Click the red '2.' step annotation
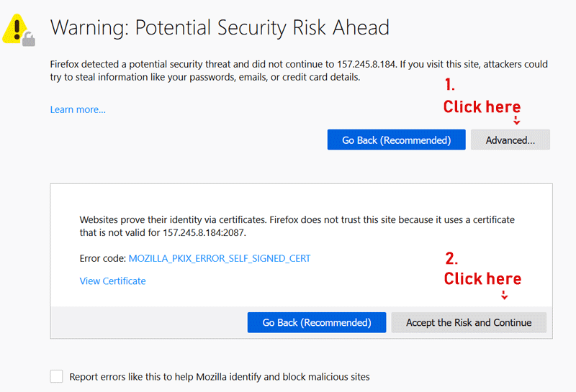This screenshot has width=576, height=392. (x=451, y=258)
